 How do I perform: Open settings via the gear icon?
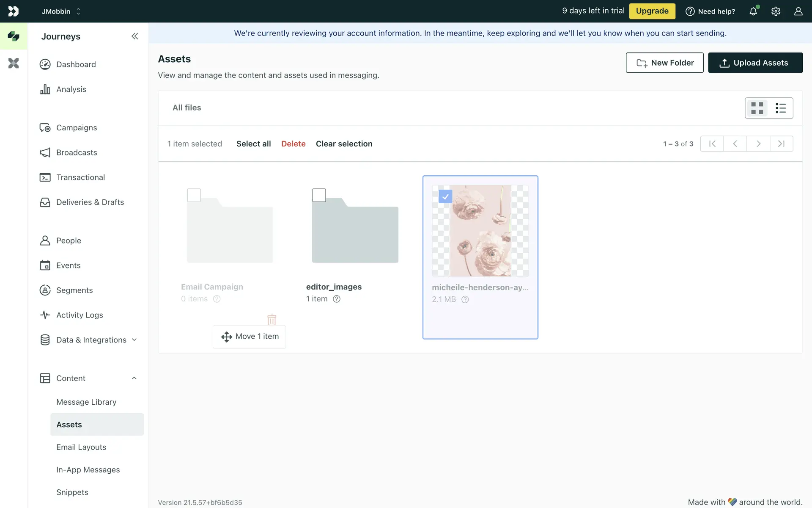tap(776, 11)
